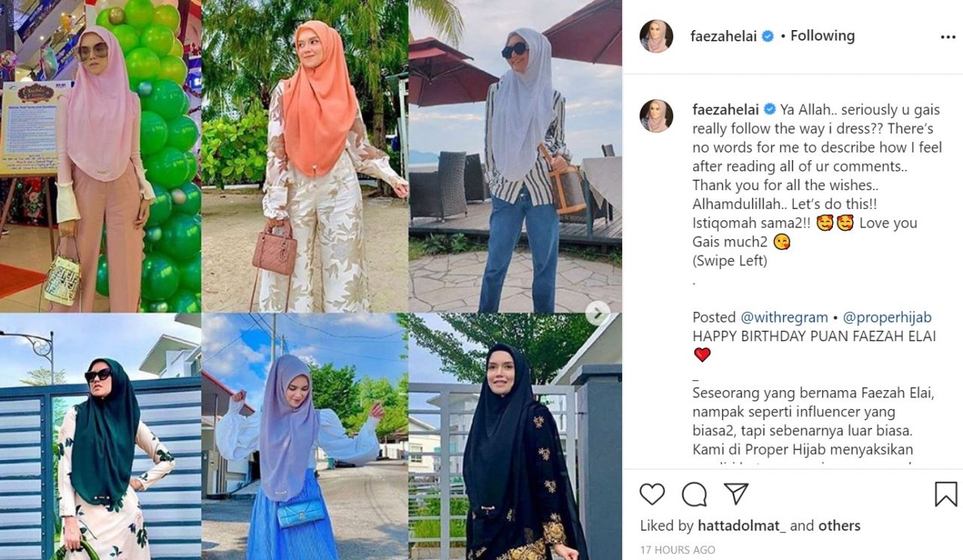Click the verified badge next to the header username

point(768,36)
